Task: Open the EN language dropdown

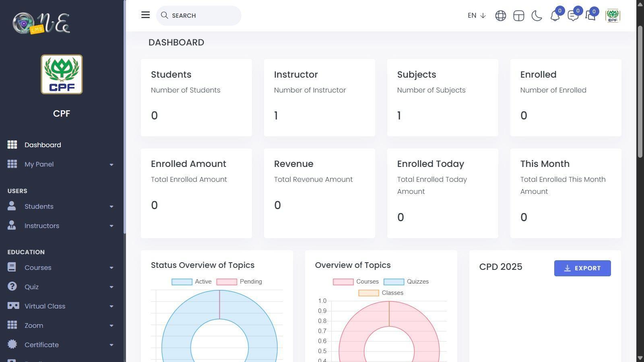Action: point(477,16)
